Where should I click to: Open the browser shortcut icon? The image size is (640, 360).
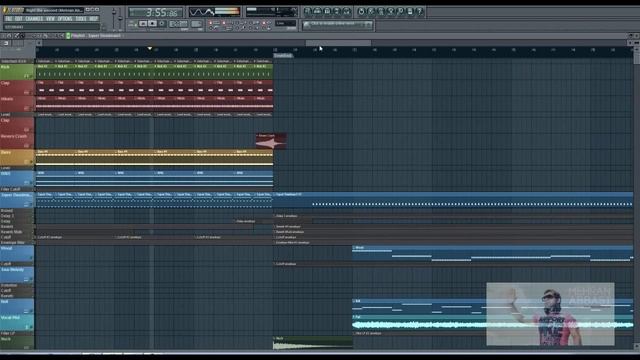(337, 11)
